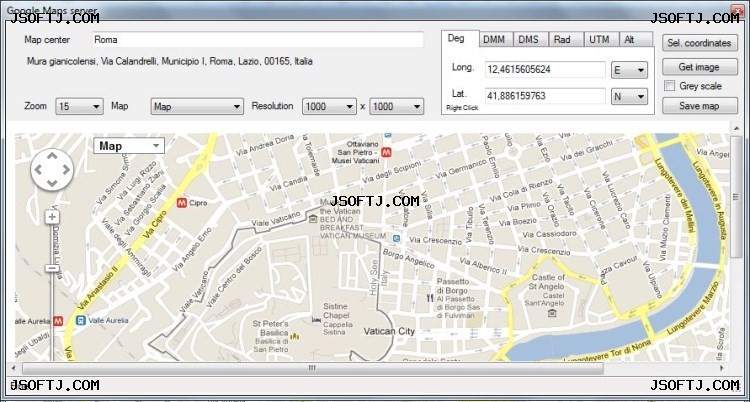Switch to the DMM tab
This screenshot has width=750, height=402.
click(x=496, y=40)
